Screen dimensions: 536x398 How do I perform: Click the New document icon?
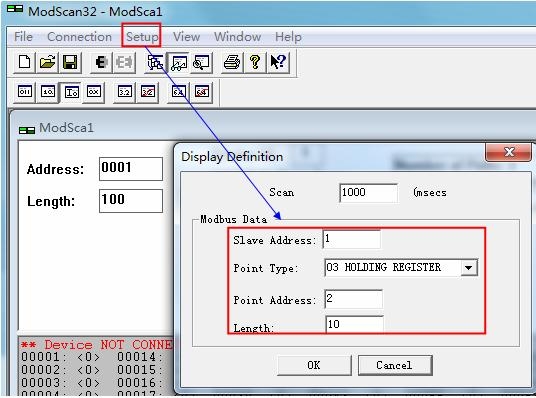tap(24, 62)
